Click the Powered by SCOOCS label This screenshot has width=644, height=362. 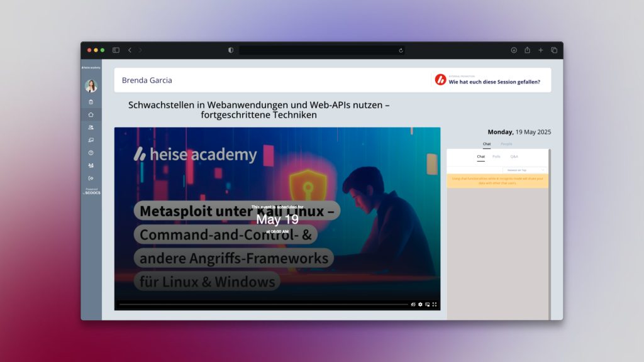[92, 191]
